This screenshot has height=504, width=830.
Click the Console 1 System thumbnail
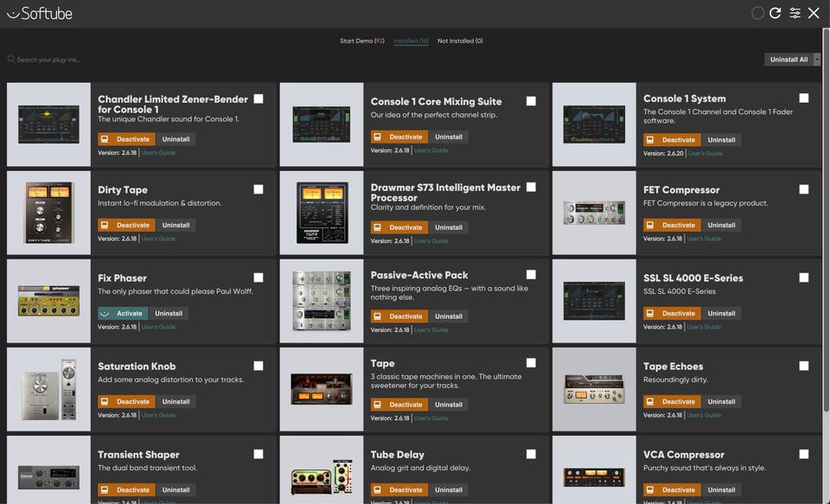(x=594, y=124)
